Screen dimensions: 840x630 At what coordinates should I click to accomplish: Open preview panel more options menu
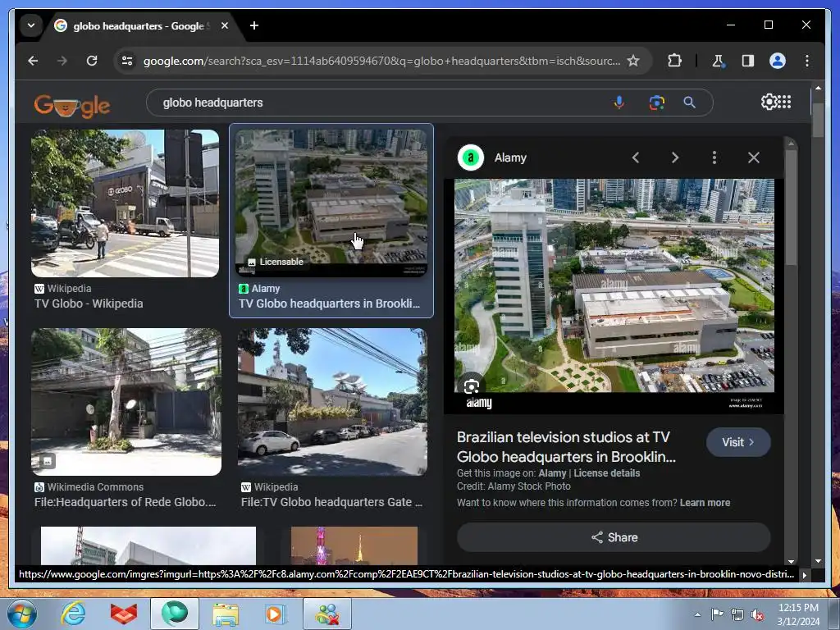click(714, 157)
